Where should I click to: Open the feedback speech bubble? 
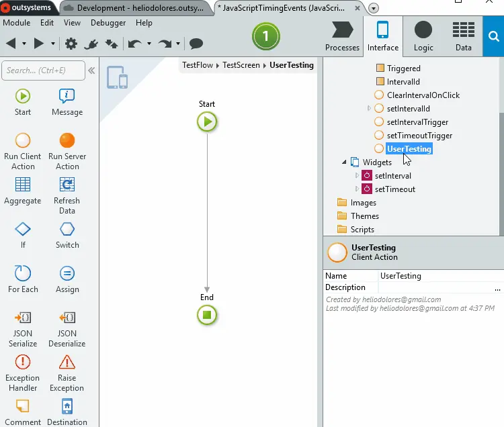pyautogui.click(x=196, y=44)
